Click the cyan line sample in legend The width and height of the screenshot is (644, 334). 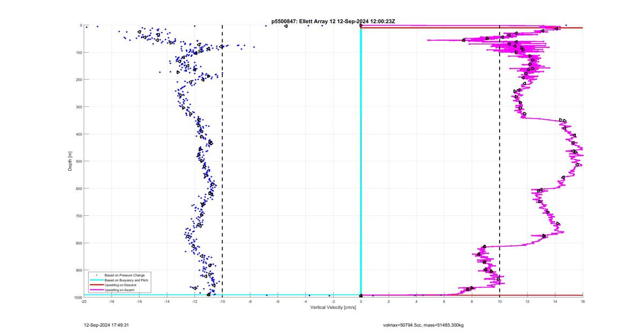point(97,280)
